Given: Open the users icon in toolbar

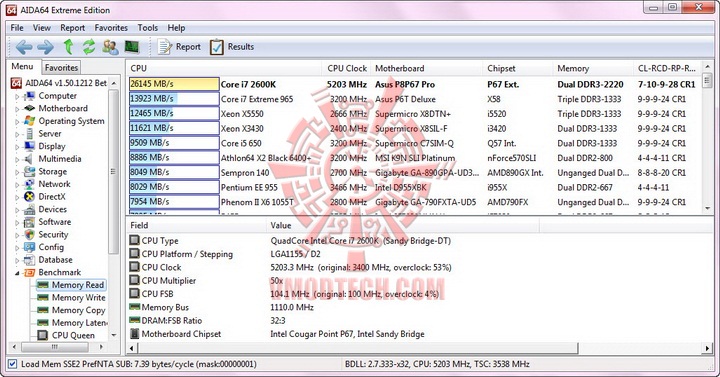Looking at the screenshot, I should [110, 47].
